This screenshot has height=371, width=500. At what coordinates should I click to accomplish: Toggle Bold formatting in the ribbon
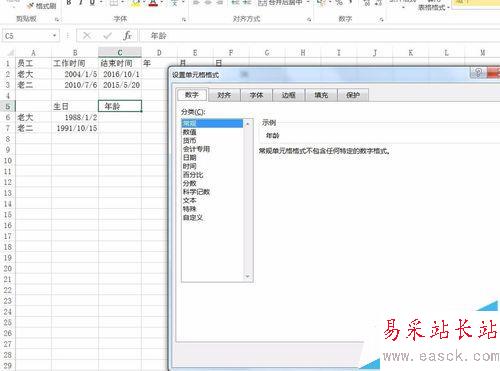[69, 3]
